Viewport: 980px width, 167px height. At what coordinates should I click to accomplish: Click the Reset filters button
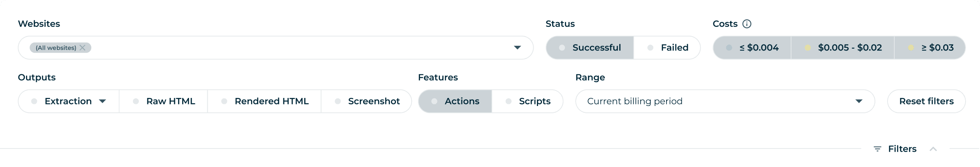point(926,101)
